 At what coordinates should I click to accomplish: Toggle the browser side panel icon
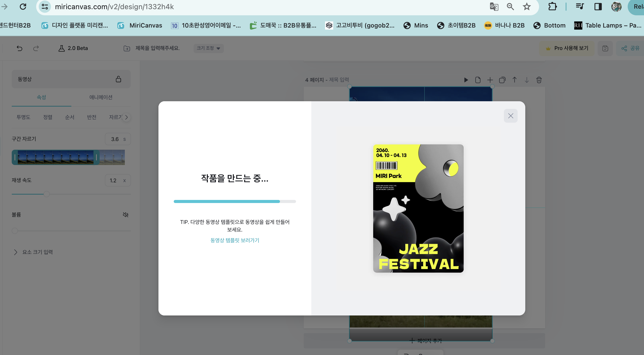pos(598,7)
